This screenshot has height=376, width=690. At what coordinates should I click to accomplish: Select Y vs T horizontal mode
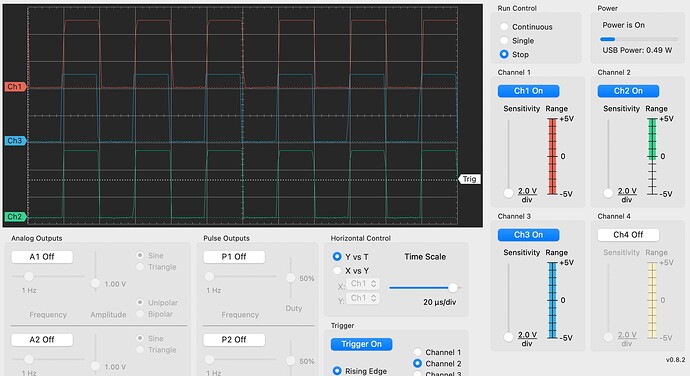point(337,256)
